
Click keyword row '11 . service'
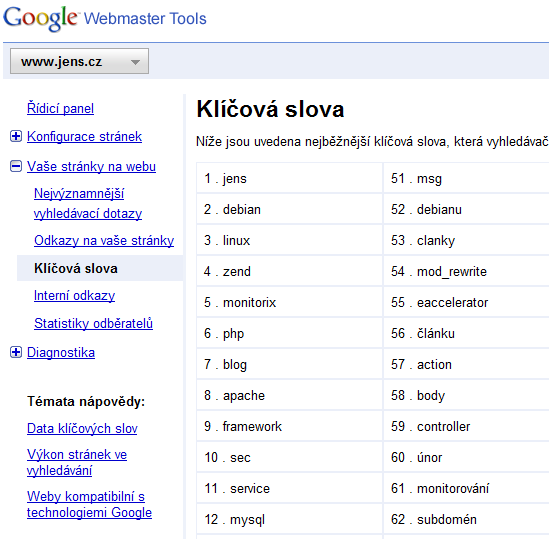click(x=289, y=488)
